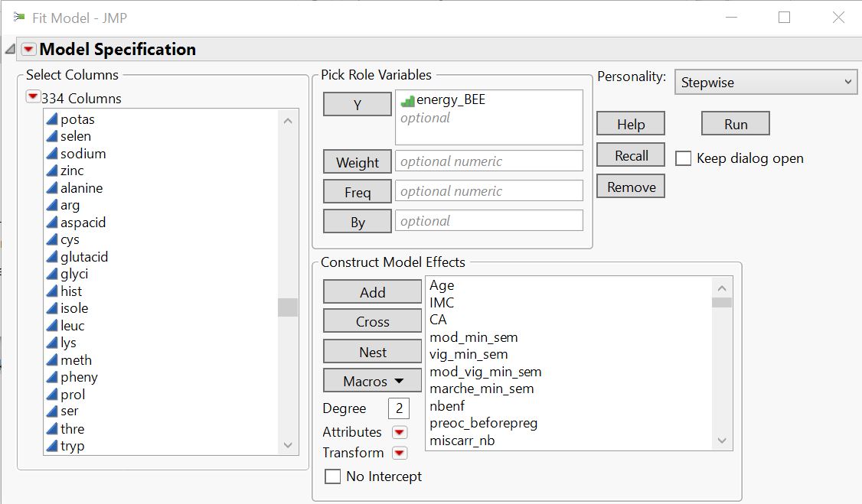The height and width of the screenshot is (504, 862).
Task: Open the Macros dropdown
Action: tap(372, 380)
